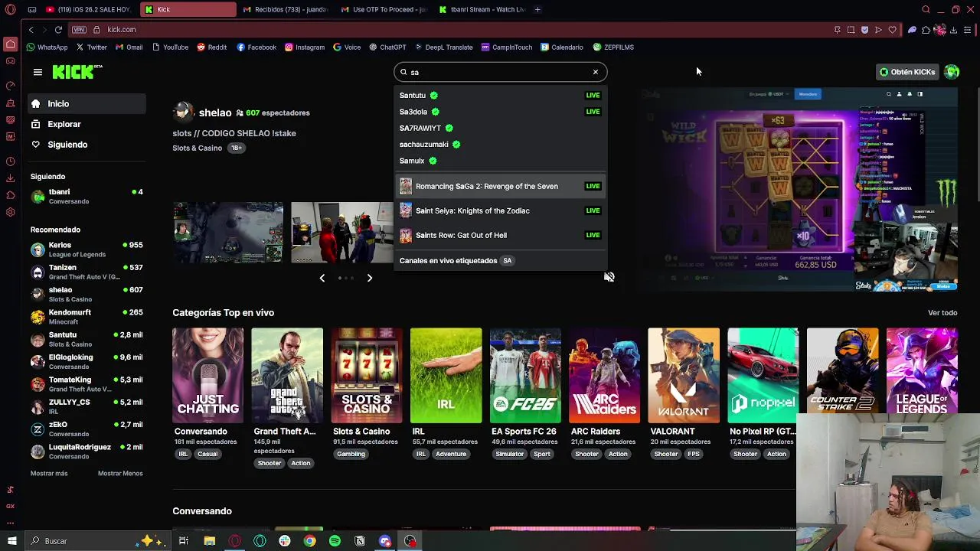The image size is (980, 551).
Task: Switch to YouTube iOS 26.2 tab
Action: pyautogui.click(x=88, y=9)
